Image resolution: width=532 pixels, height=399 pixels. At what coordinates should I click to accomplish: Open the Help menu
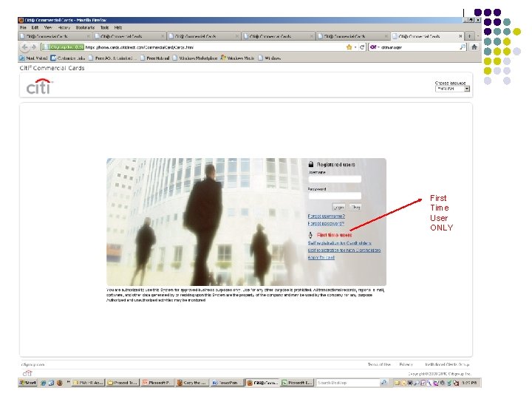118,27
